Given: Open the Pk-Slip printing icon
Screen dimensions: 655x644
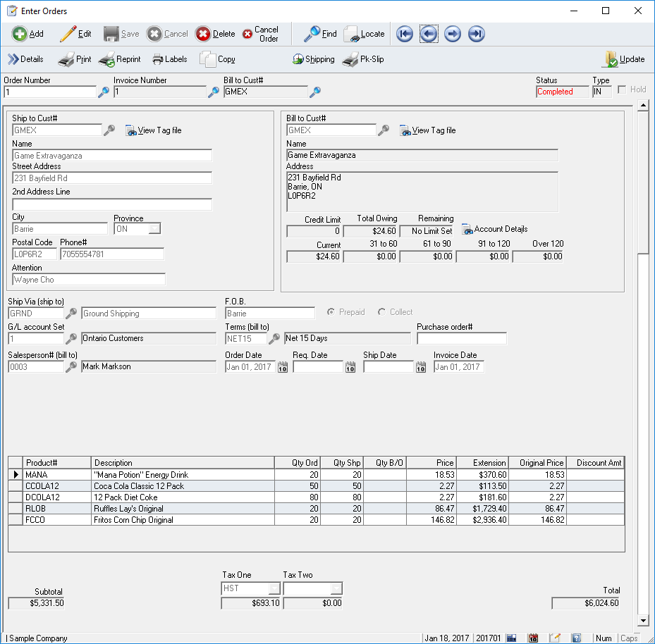Looking at the screenshot, I should pyautogui.click(x=350, y=60).
